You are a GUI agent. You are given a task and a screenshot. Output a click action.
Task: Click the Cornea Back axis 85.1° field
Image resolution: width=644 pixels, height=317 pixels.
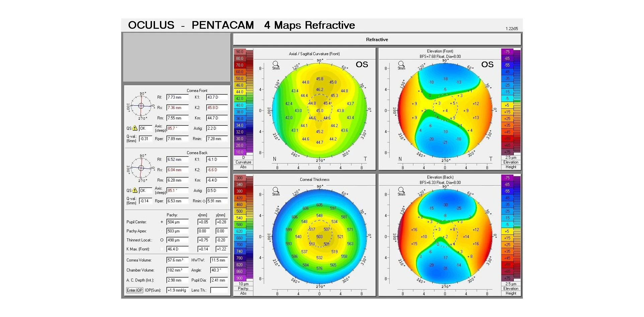coord(178,191)
